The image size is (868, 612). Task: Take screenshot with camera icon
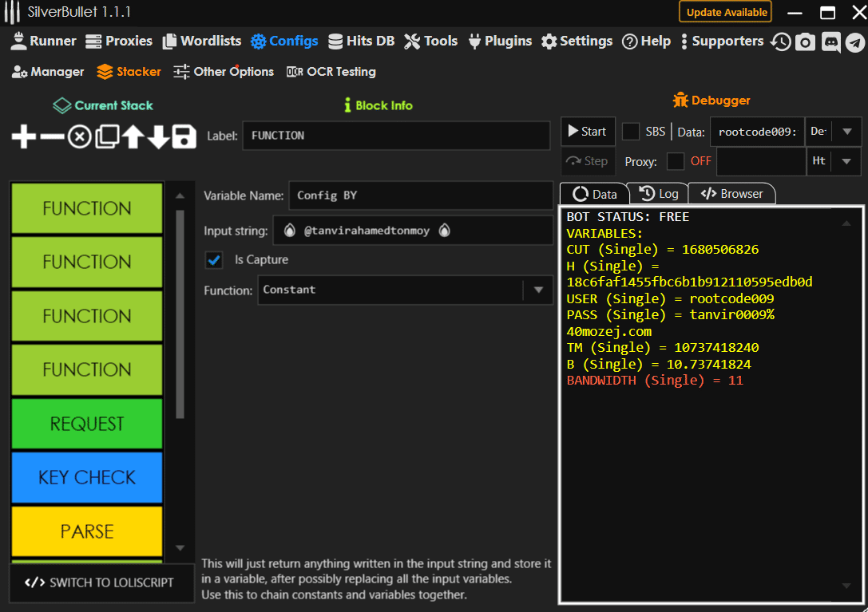806,42
